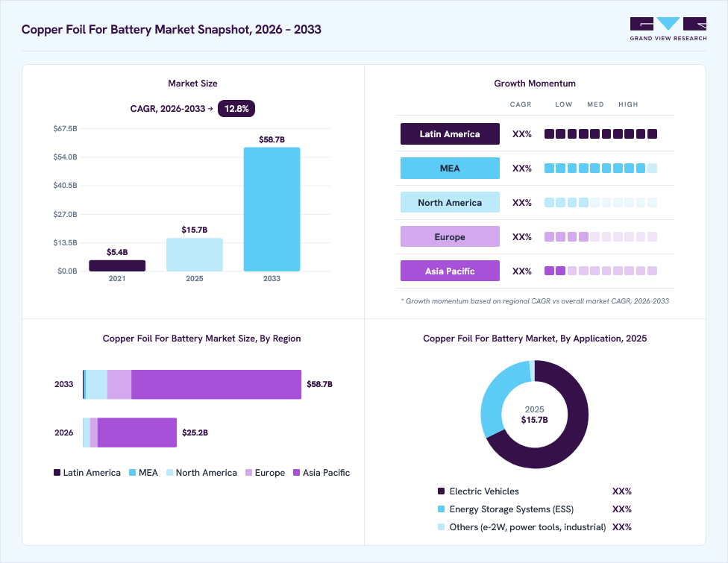The image size is (728, 563).
Task: Click the $40.5B axis label
Action: point(66,185)
